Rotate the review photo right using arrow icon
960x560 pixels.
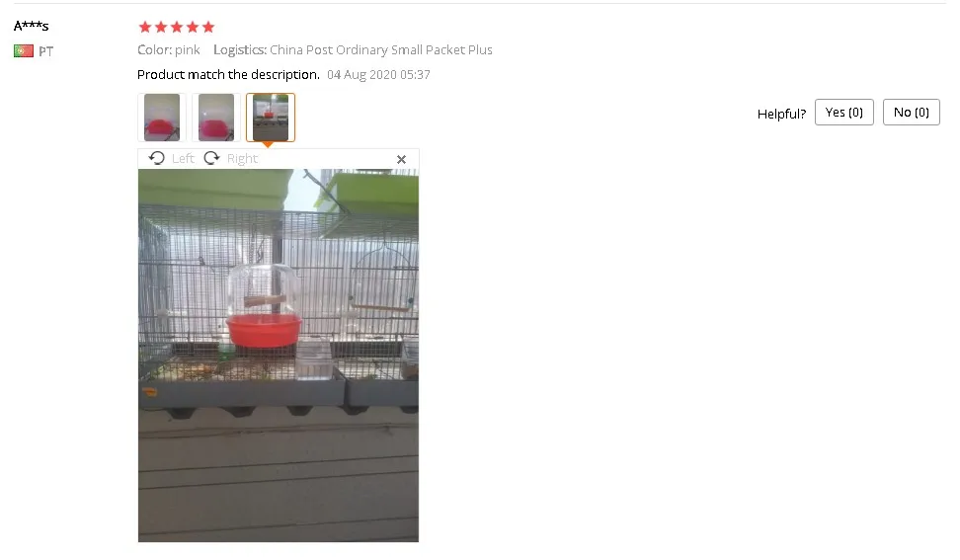click(x=211, y=158)
